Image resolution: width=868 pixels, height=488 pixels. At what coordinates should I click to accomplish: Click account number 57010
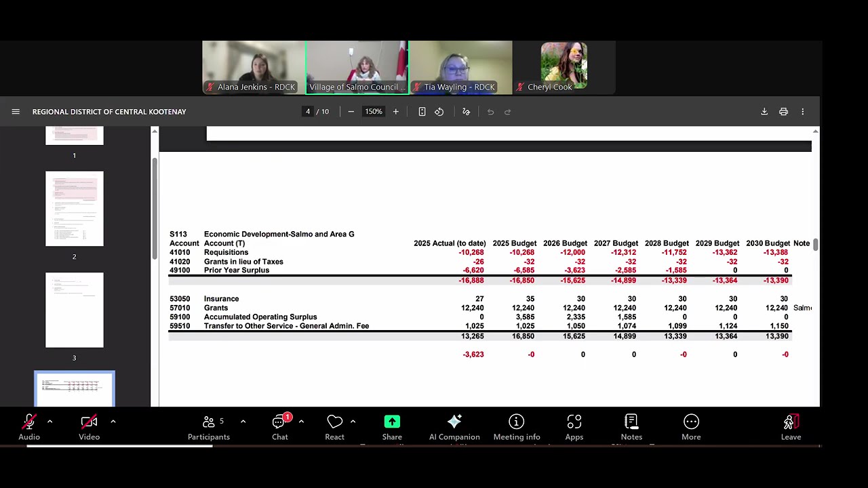pyautogui.click(x=180, y=308)
